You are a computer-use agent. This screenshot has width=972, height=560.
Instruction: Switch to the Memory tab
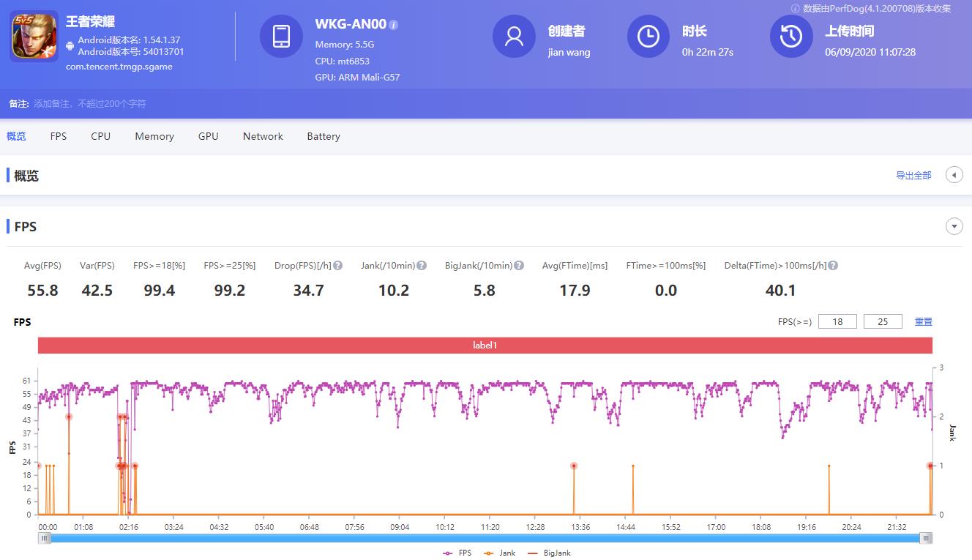[x=154, y=136]
